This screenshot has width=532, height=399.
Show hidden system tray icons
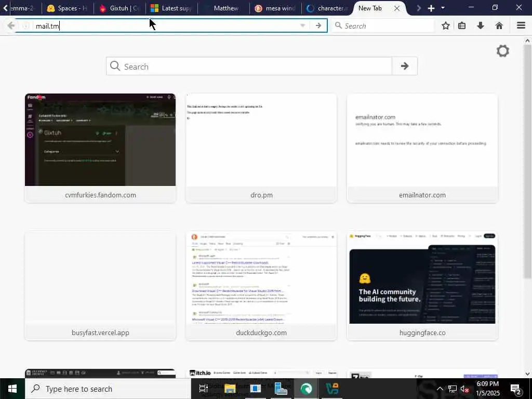click(440, 389)
